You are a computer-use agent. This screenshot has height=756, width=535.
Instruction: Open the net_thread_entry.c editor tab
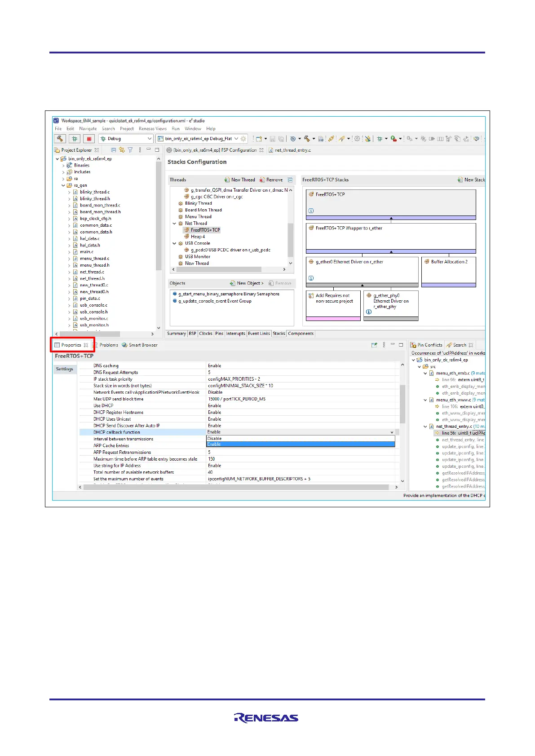(x=290, y=150)
